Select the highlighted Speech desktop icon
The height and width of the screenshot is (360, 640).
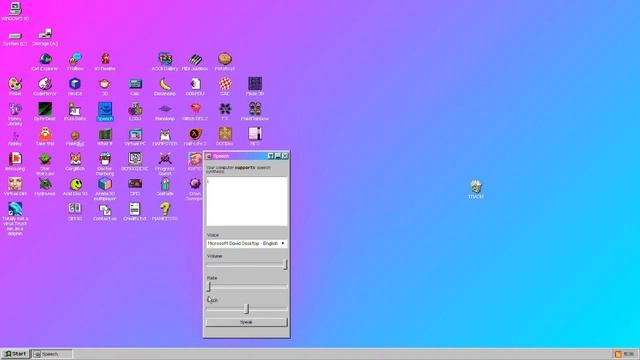(x=105, y=111)
